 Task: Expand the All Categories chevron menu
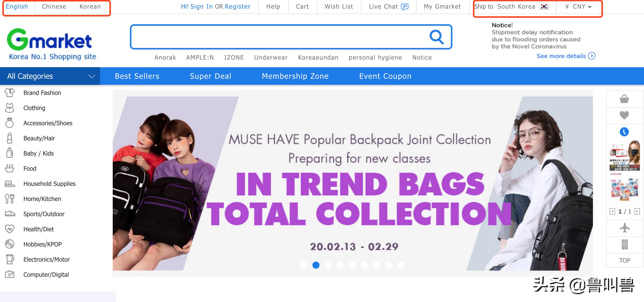tap(91, 76)
